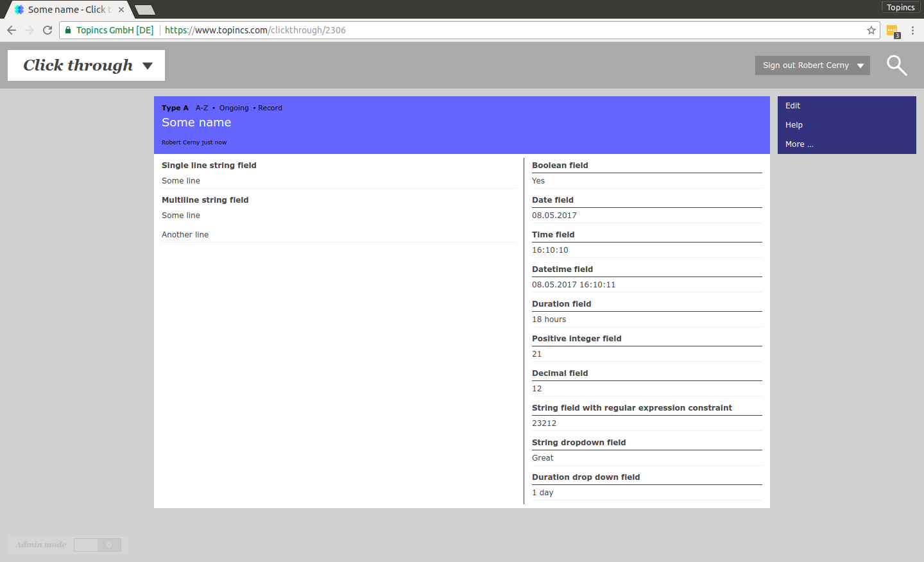Open the Record link in header
The width and height of the screenshot is (924, 562).
(x=270, y=108)
